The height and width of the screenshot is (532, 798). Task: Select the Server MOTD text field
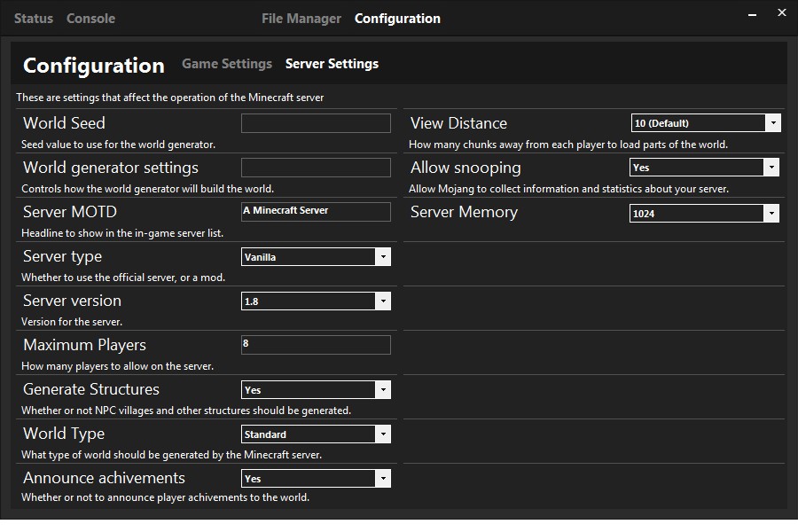pos(315,211)
